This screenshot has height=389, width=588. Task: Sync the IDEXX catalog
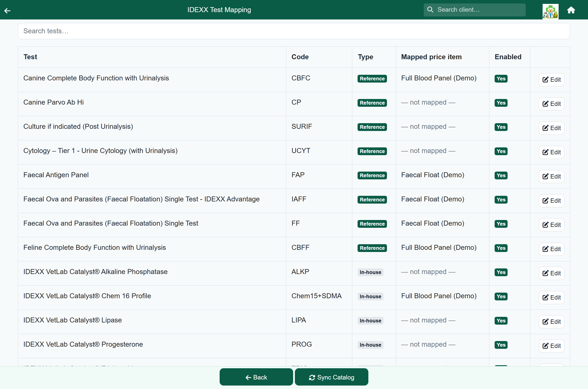(331, 377)
